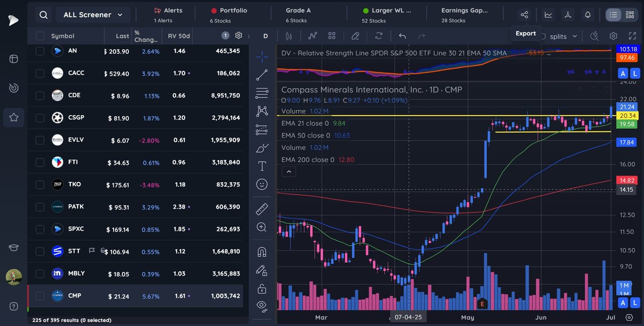This screenshot has height=326, width=644.
Task: Select the pencil draw icon in chart toolbar
Action: click(x=355, y=36)
